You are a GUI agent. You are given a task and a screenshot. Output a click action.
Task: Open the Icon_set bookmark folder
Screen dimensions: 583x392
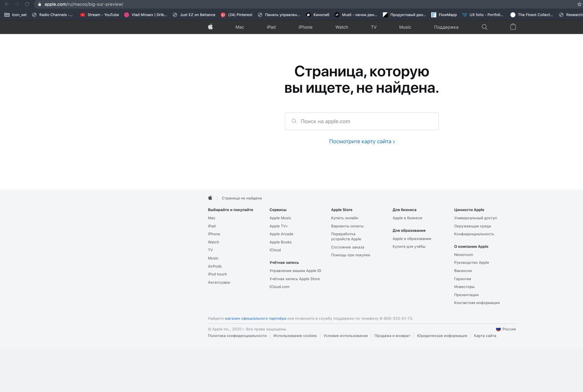(15, 15)
